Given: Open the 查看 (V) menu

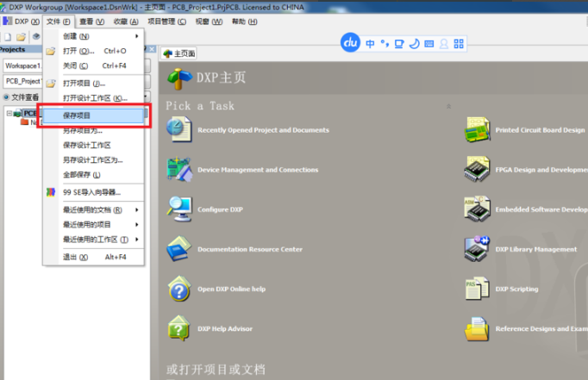Looking at the screenshot, I should (x=92, y=22).
